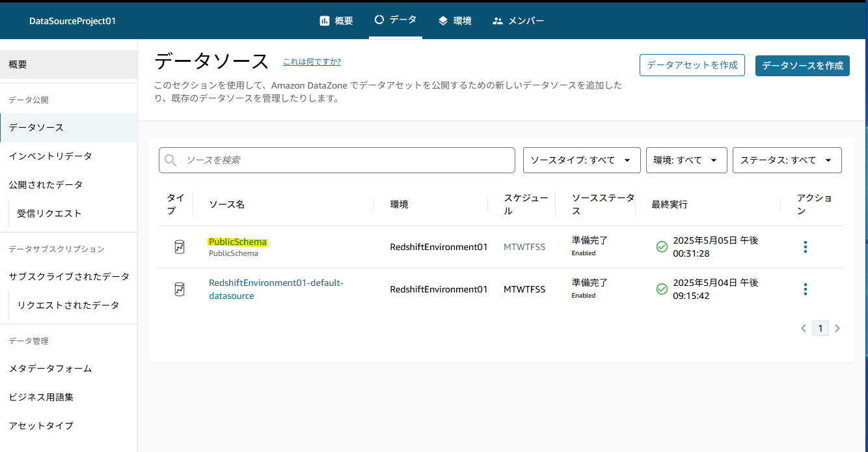Open リクエストされたデータ in sidebar
The height and width of the screenshot is (452, 868).
point(68,305)
